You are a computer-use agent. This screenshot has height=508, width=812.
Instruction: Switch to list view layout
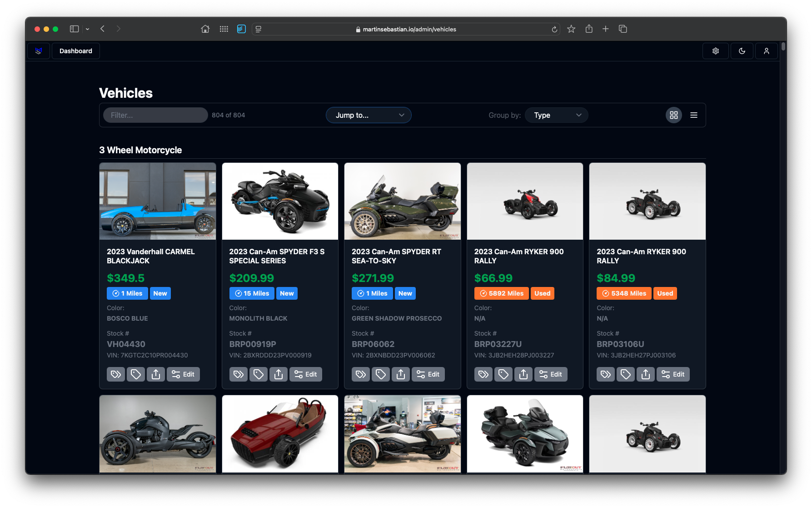click(694, 115)
